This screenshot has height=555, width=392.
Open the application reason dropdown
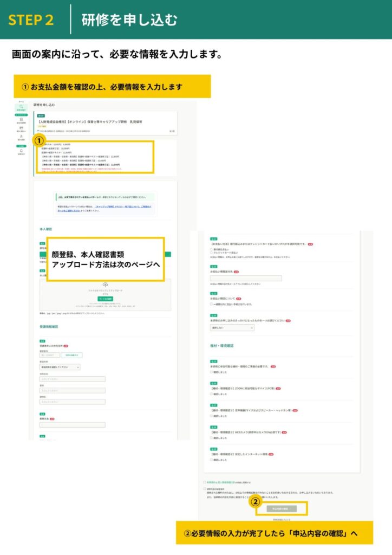point(232,328)
